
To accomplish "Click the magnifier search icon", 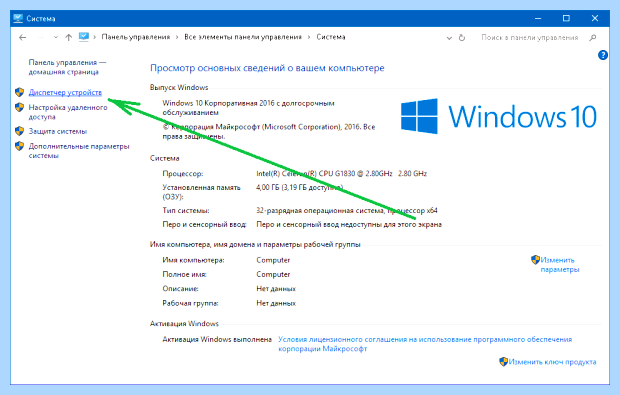I will coord(592,38).
